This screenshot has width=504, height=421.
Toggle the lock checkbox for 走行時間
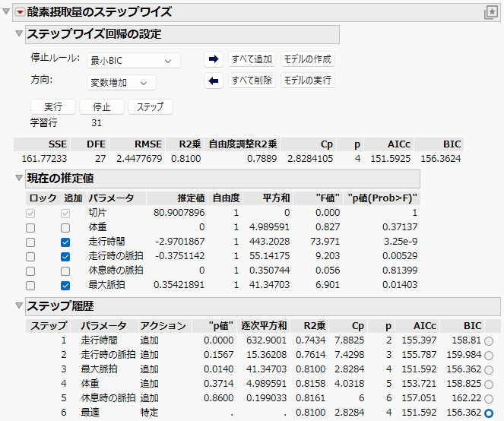pyautogui.click(x=30, y=242)
